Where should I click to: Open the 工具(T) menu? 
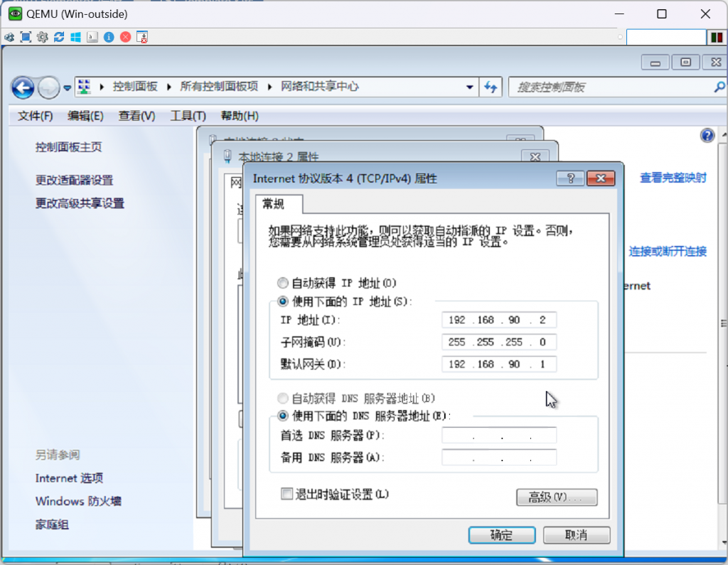[x=188, y=116]
